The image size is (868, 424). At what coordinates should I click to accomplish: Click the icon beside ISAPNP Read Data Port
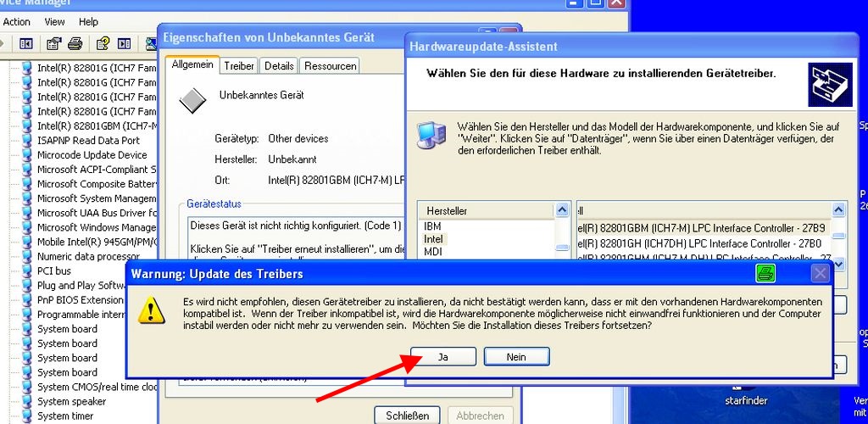tap(26, 140)
